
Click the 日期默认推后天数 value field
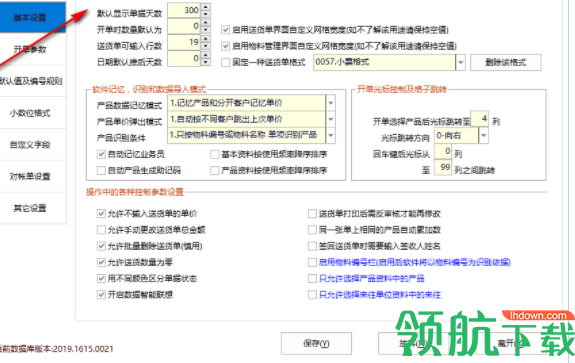[x=184, y=58]
